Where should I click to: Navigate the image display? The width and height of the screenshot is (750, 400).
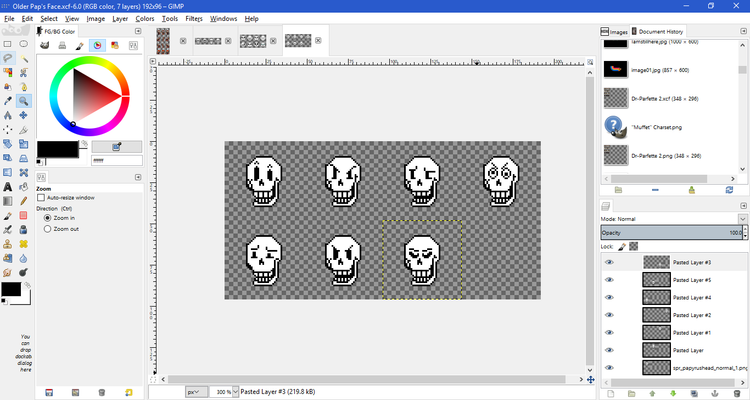[591, 379]
